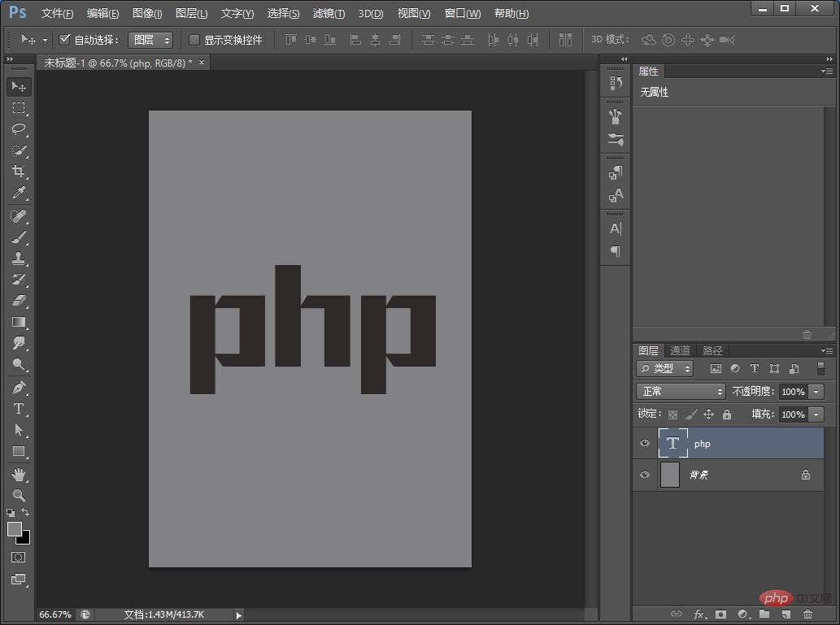
Task: Open the layer filter kind dropdown
Action: pyautogui.click(x=665, y=368)
